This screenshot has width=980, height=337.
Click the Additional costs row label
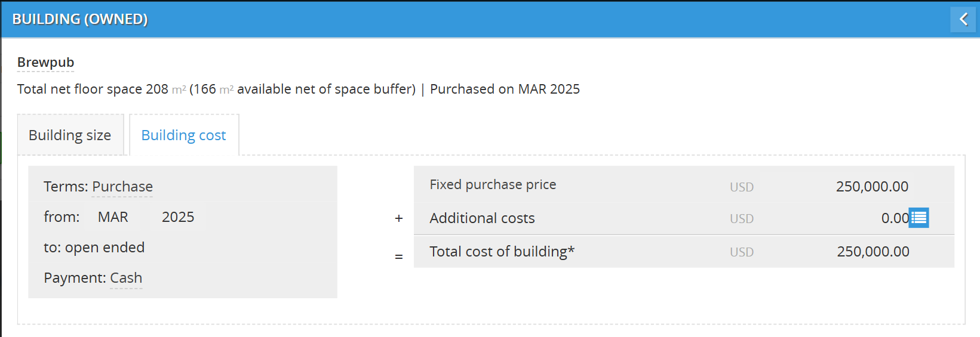(x=482, y=218)
